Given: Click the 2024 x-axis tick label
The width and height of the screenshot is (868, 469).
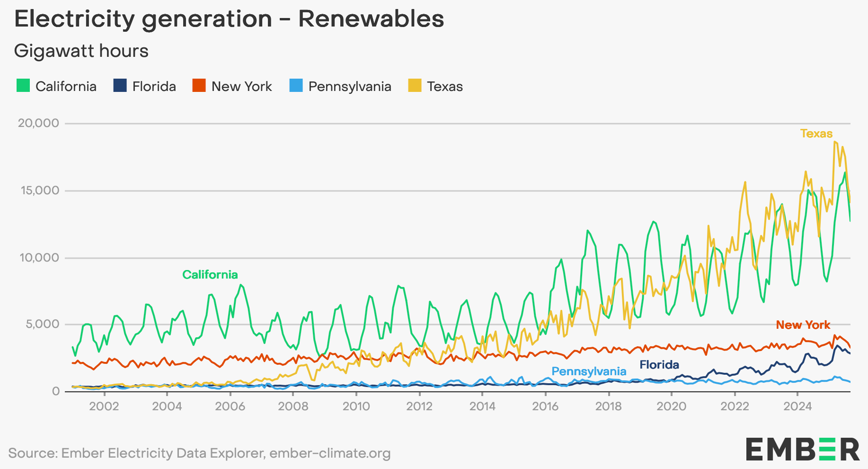Looking at the screenshot, I should click(797, 406).
